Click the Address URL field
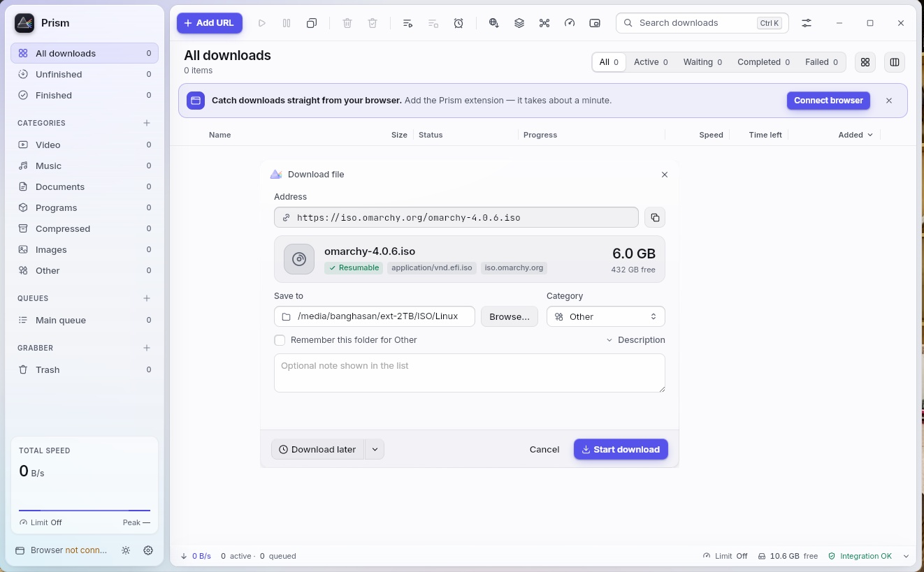Viewport: 924px width, 572px height. (456, 218)
